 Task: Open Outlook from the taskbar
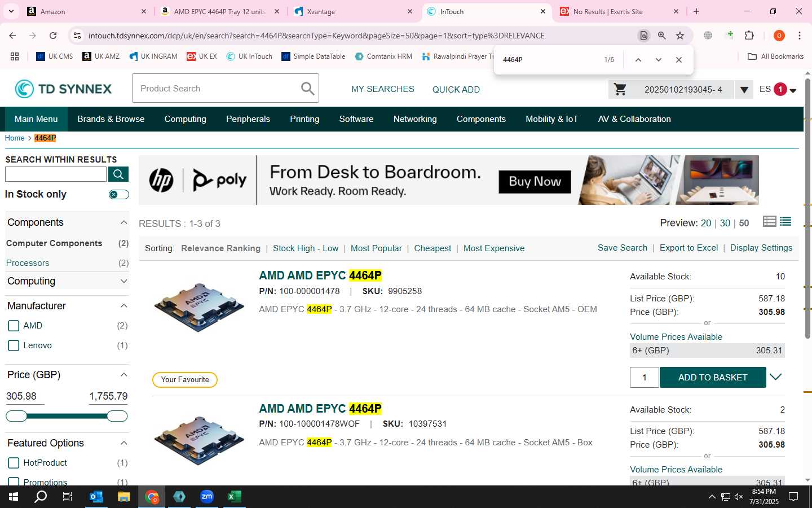96,497
